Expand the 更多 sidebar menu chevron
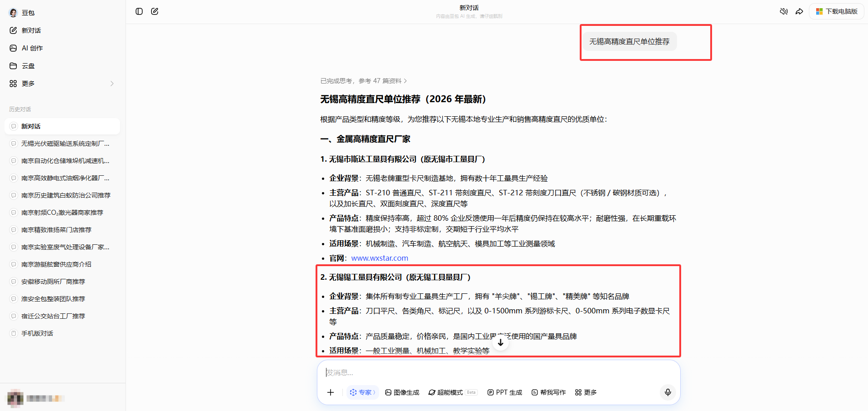Image resolution: width=868 pixels, height=411 pixels. pyautogui.click(x=112, y=84)
